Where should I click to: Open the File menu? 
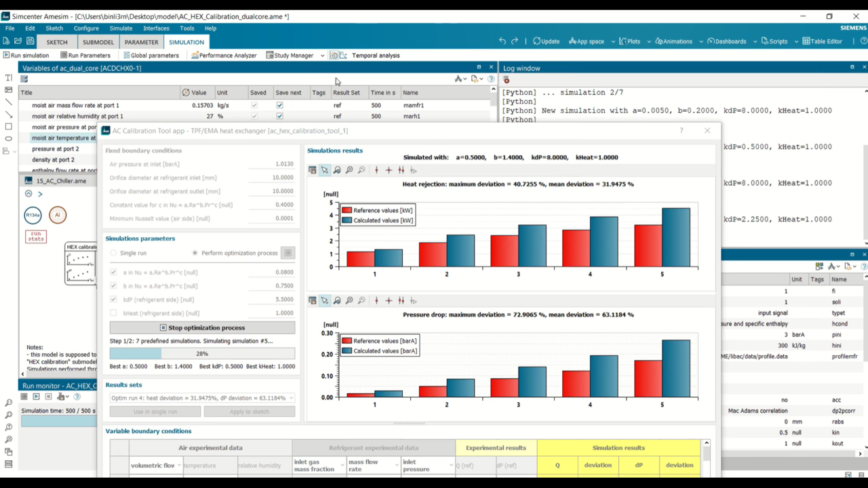9,28
